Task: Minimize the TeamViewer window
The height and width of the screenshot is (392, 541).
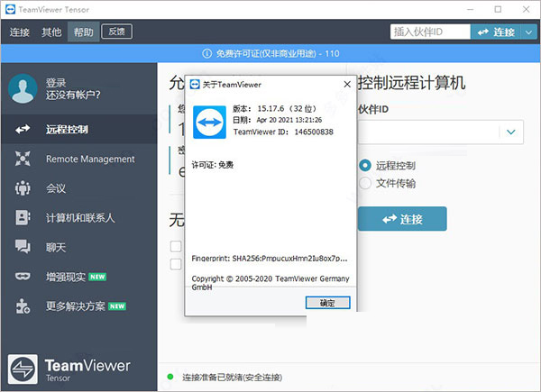Action: click(x=470, y=9)
